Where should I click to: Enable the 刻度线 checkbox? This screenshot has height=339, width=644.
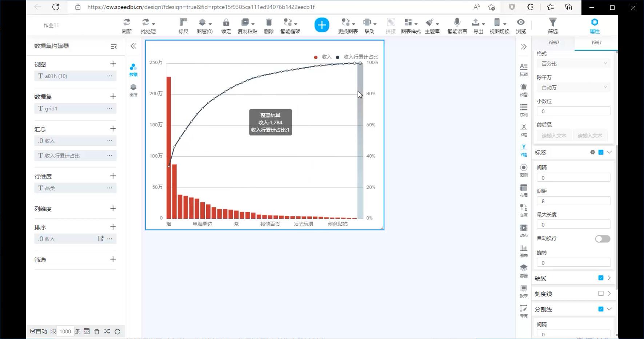click(x=601, y=294)
